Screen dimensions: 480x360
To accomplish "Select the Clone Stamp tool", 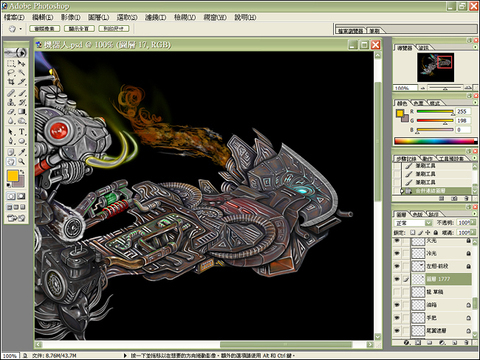I will (11, 102).
